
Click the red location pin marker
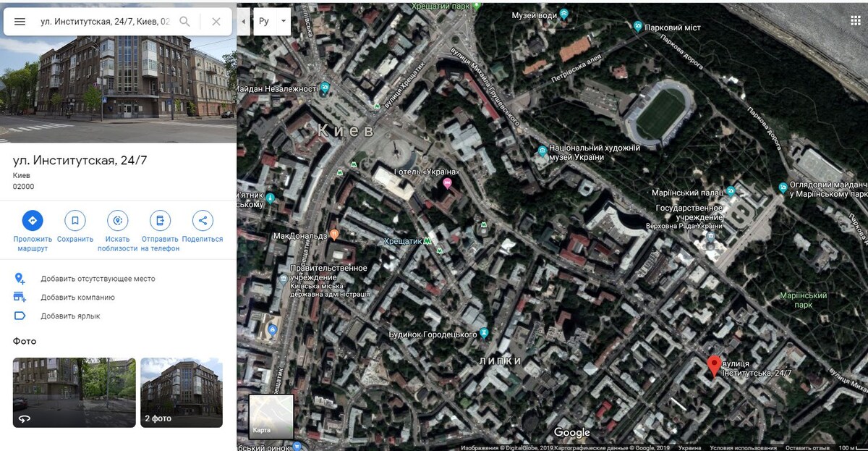point(714,366)
